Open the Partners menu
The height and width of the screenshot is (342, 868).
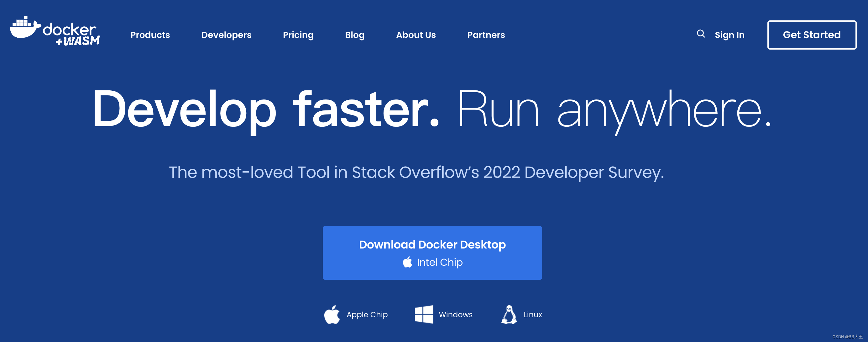coord(486,35)
